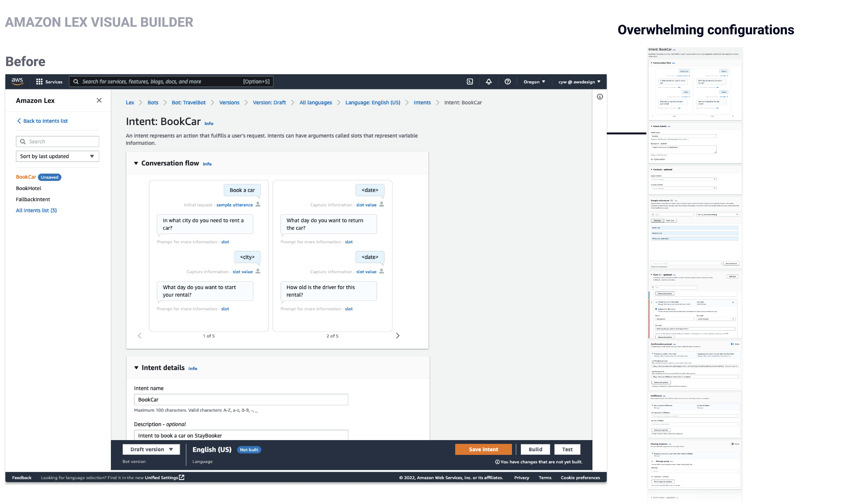Image resolution: width=853 pixels, height=504 pixels.
Task: Click the magnifier icon in intents search
Action: (x=23, y=141)
